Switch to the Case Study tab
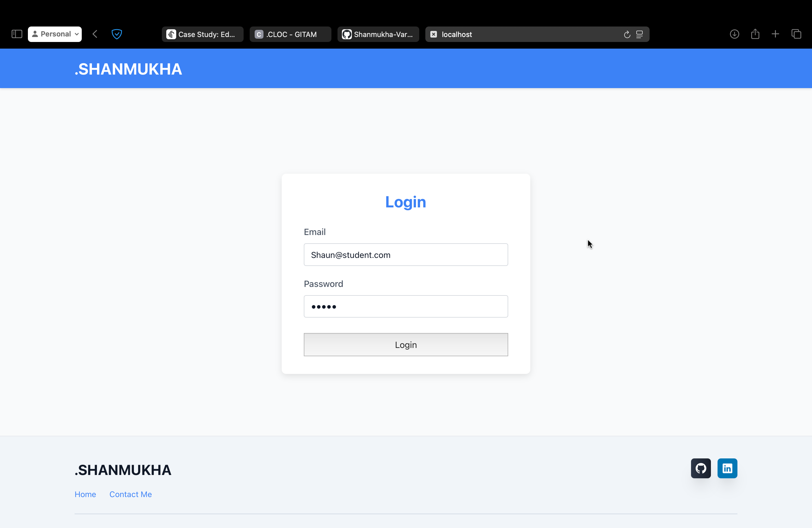The height and width of the screenshot is (528, 812). (x=202, y=34)
